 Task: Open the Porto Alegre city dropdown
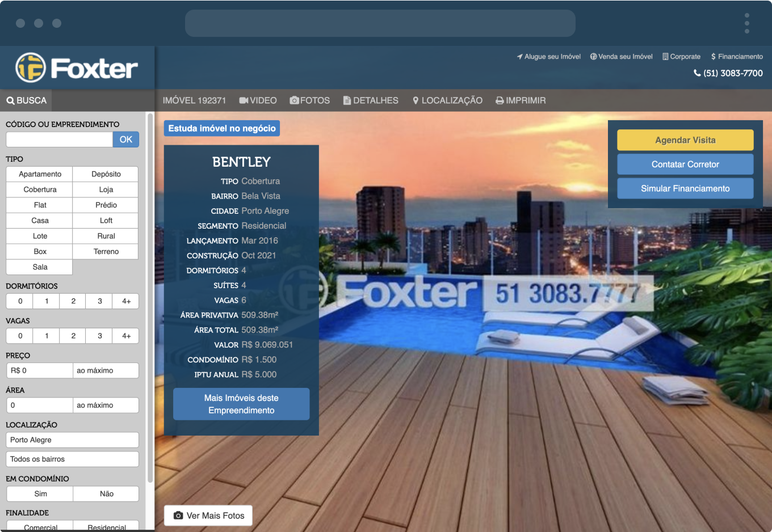[72, 440]
